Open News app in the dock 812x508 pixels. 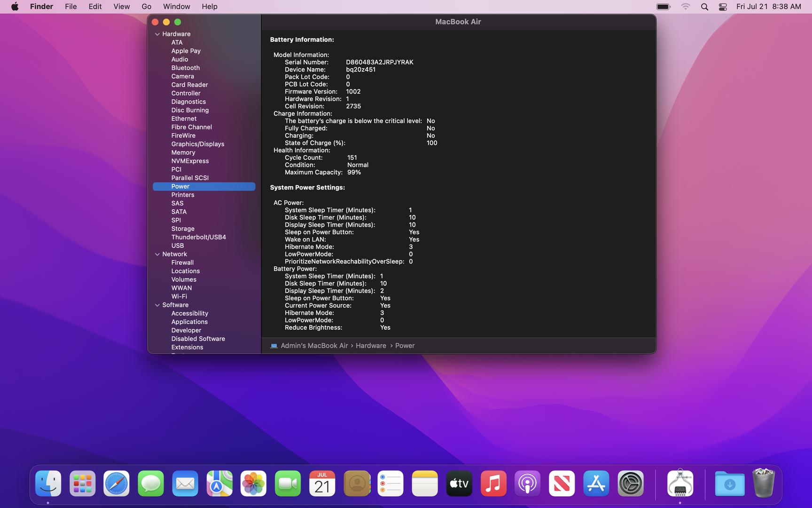tap(562, 484)
